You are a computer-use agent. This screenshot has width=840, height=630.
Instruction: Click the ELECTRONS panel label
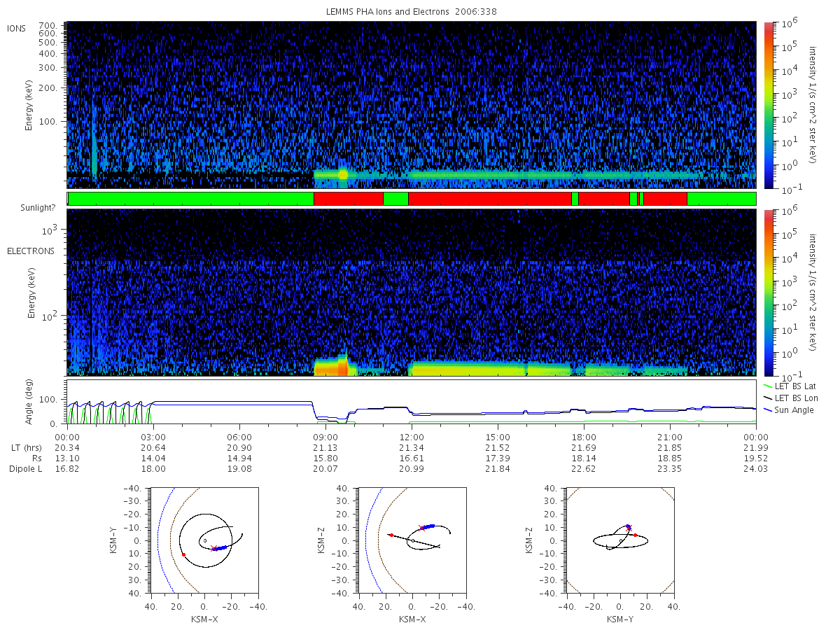tap(30, 251)
